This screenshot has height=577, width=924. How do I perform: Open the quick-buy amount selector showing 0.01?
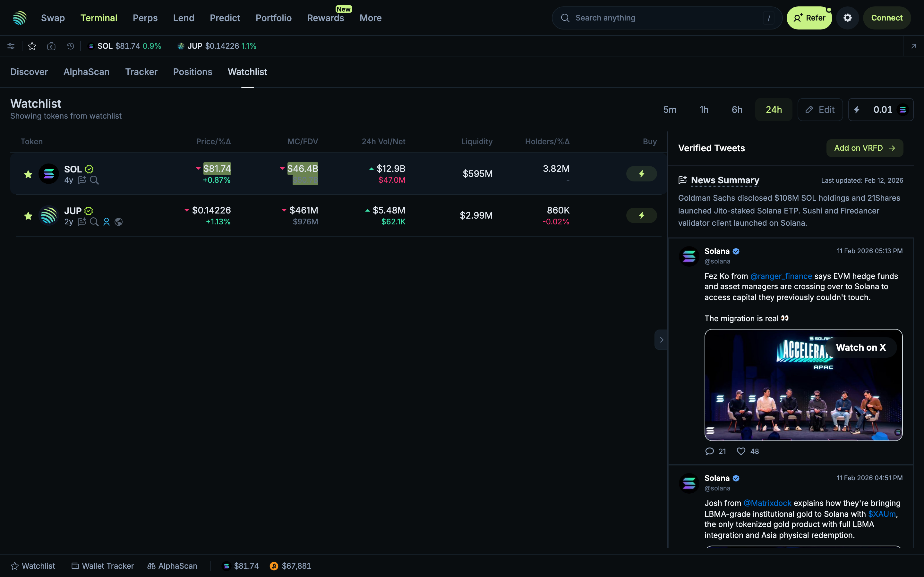tap(880, 110)
